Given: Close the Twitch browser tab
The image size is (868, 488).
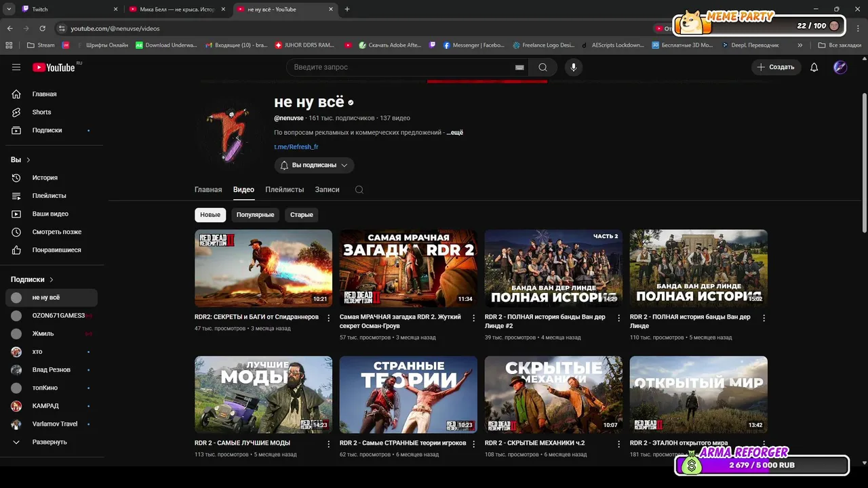Looking at the screenshot, I should pos(115,9).
